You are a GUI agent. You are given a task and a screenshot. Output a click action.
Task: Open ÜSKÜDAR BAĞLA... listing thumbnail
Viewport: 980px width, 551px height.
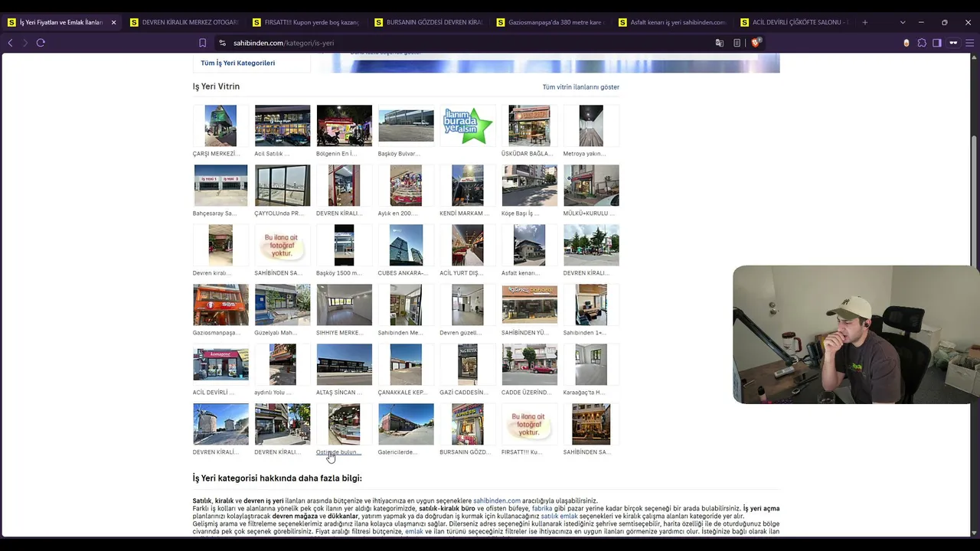(530, 126)
